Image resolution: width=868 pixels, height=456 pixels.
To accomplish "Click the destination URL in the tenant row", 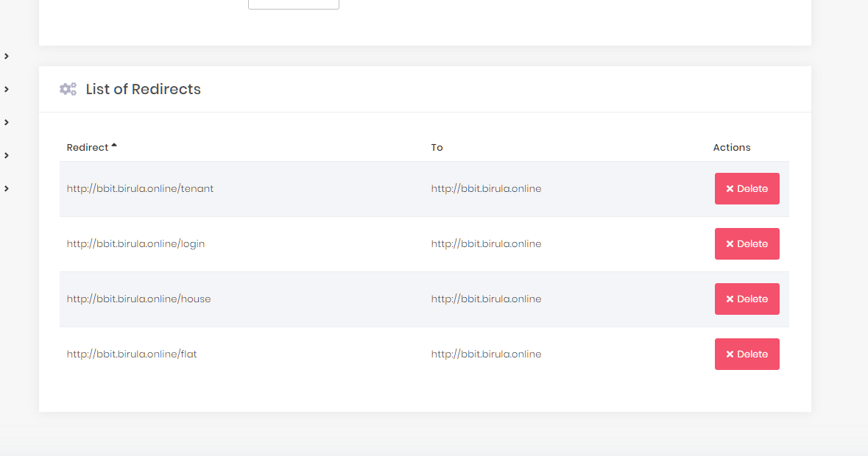I will pos(486,188).
